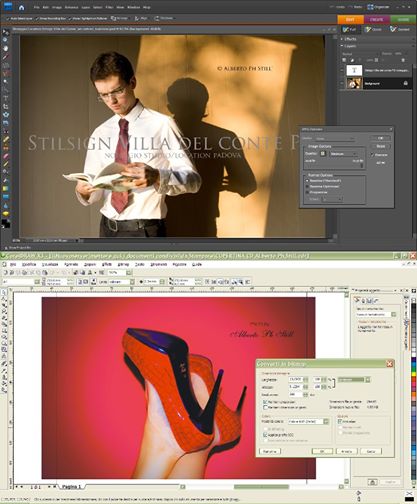Viewport: 417px width, 504px height.
Task: Click the foreground color swatch in Photoshop Elements
Action: pyautogui.click(x=4, y=222)
